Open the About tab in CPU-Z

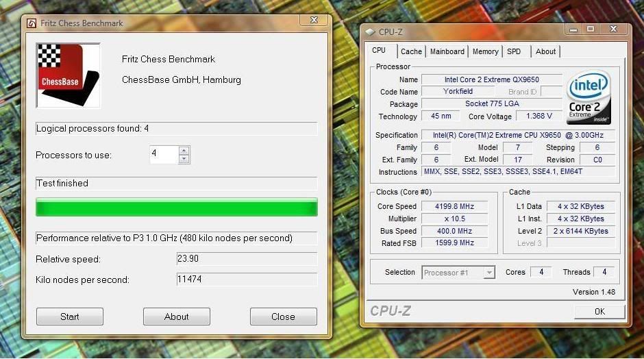coord(545,51)
